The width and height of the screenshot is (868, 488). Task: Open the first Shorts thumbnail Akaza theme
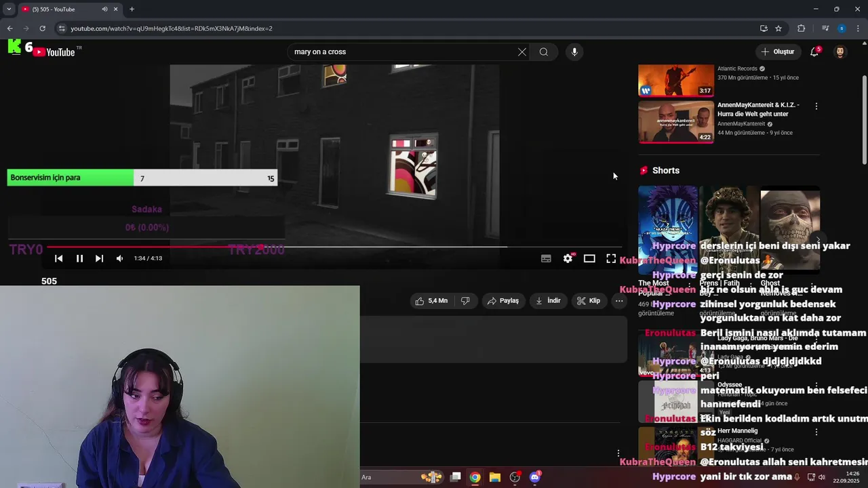(667, 230)
